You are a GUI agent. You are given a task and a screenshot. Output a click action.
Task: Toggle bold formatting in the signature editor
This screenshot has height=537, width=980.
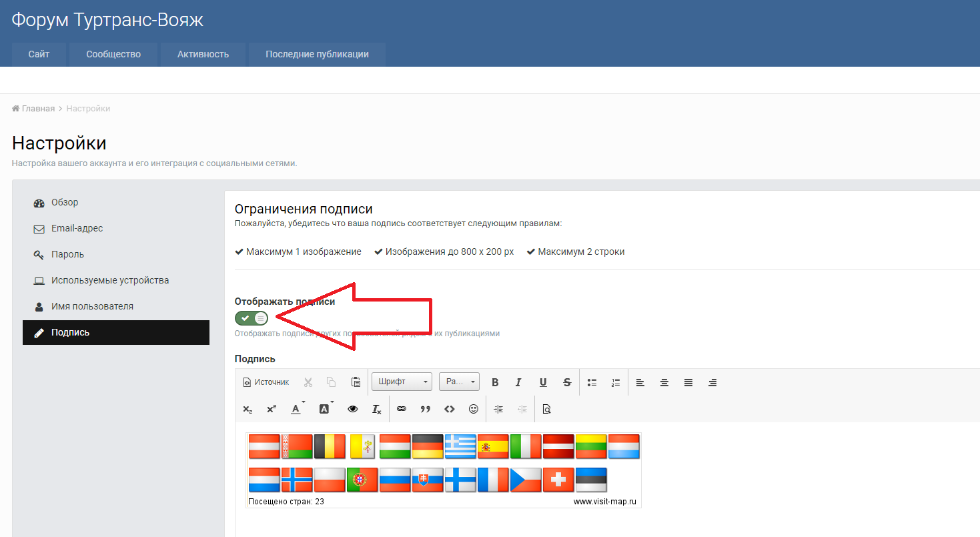[495, 382]
